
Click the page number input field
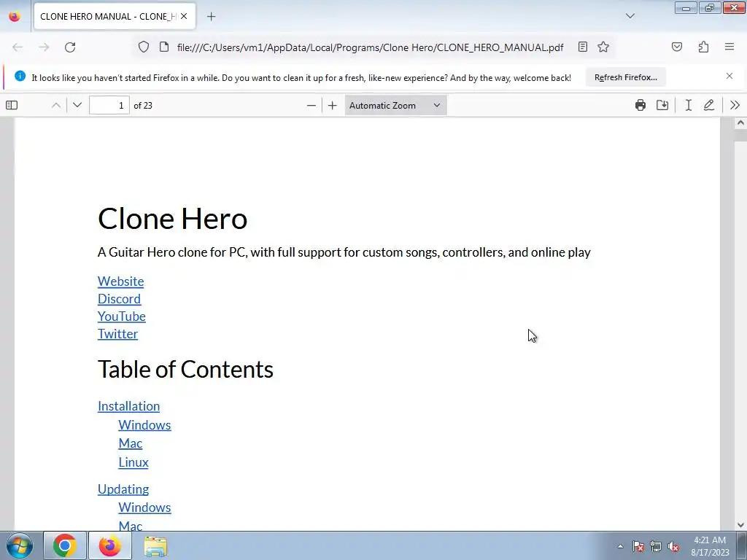[109, 105]
